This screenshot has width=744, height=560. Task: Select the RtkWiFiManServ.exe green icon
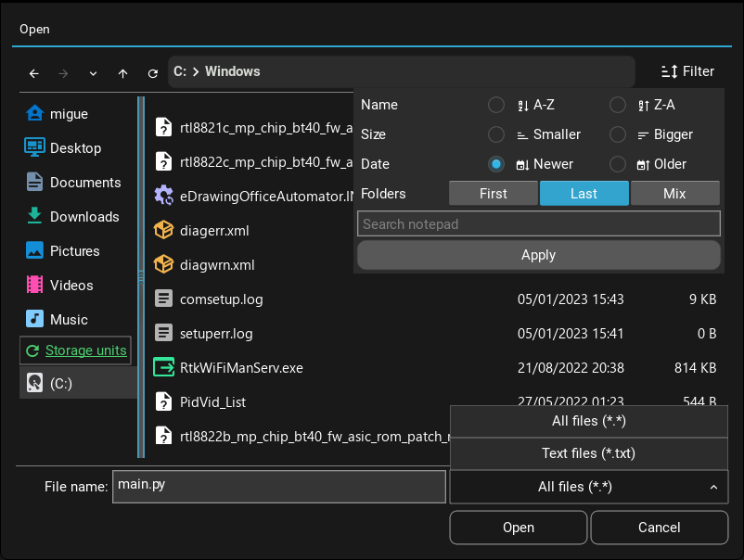point(163,367)
